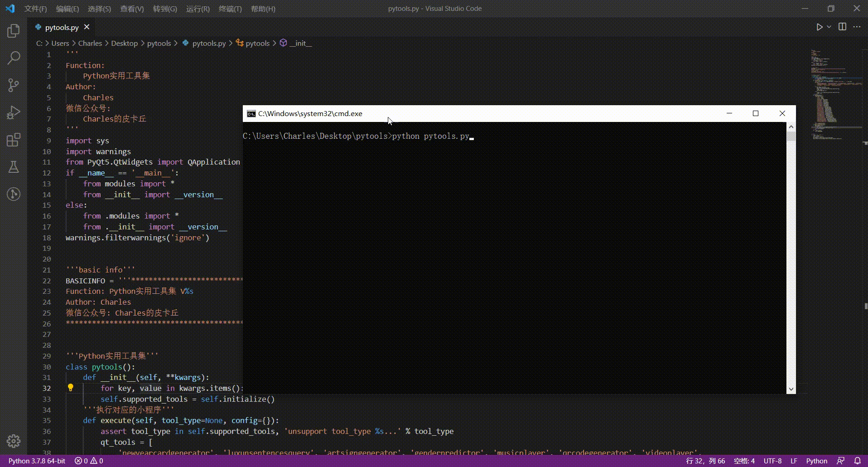Open the 选择(S) menu
868x467 pixels.
(x=99, y=9)
